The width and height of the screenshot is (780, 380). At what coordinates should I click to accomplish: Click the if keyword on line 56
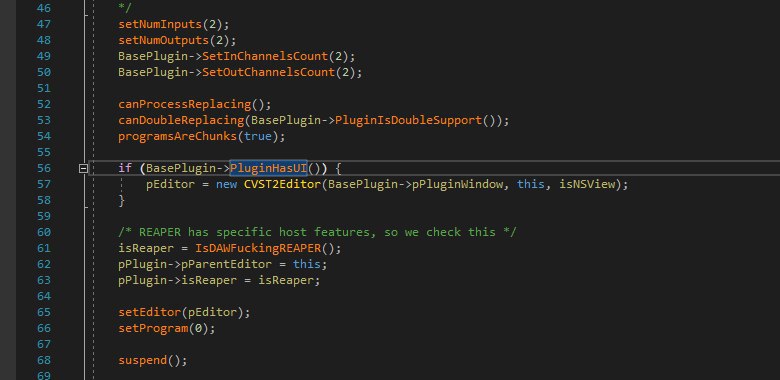tap(125, 168)
